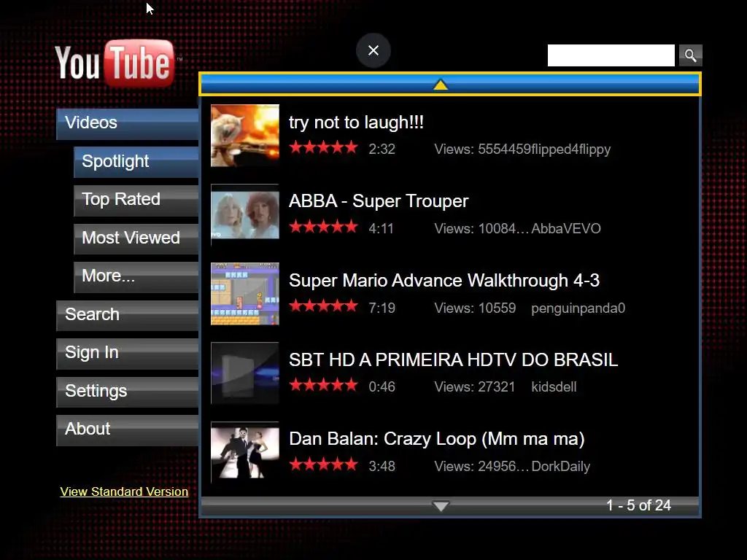Open the Search menu item
This screenshot has width=747, height=560.
127,315
